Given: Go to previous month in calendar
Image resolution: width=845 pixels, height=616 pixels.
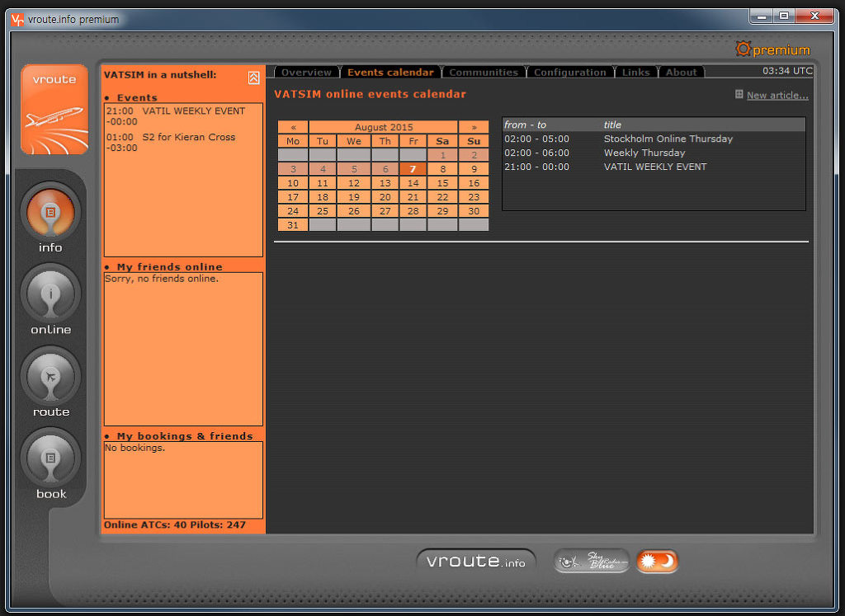Looking at the screenshot, I should [293, 128].
